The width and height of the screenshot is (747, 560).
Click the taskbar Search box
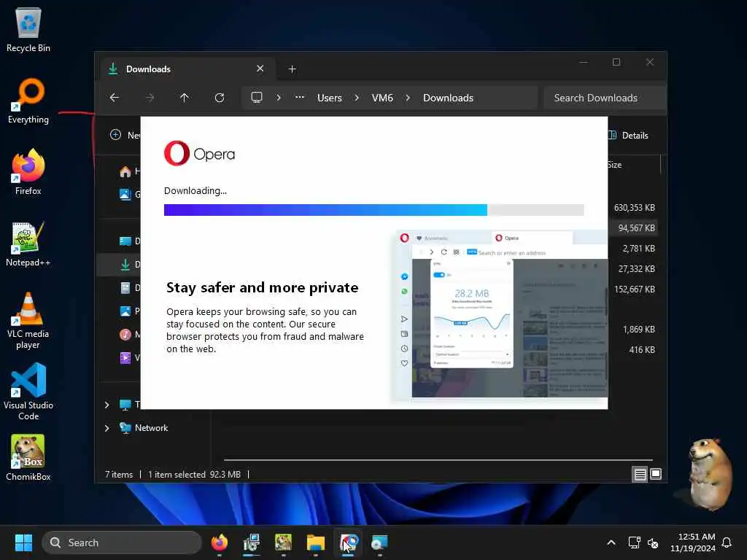click(122, 542)
